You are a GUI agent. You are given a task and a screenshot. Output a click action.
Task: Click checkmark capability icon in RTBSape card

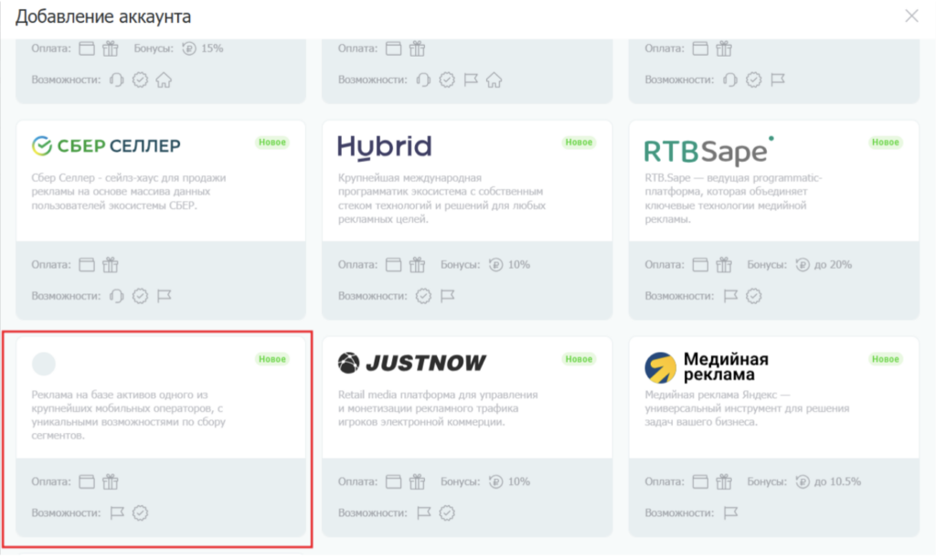coord(754,296)
